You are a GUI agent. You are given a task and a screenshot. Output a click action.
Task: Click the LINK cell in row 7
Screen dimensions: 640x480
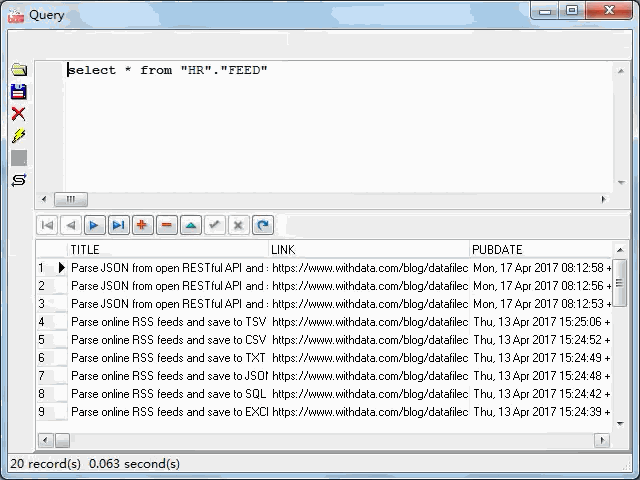click(x=370, y=376)
